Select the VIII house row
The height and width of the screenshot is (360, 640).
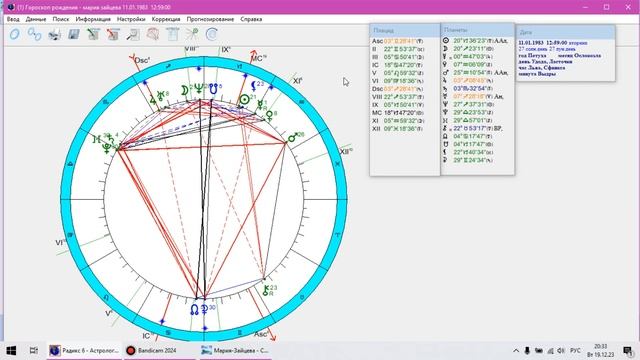[x=398, y=97]
